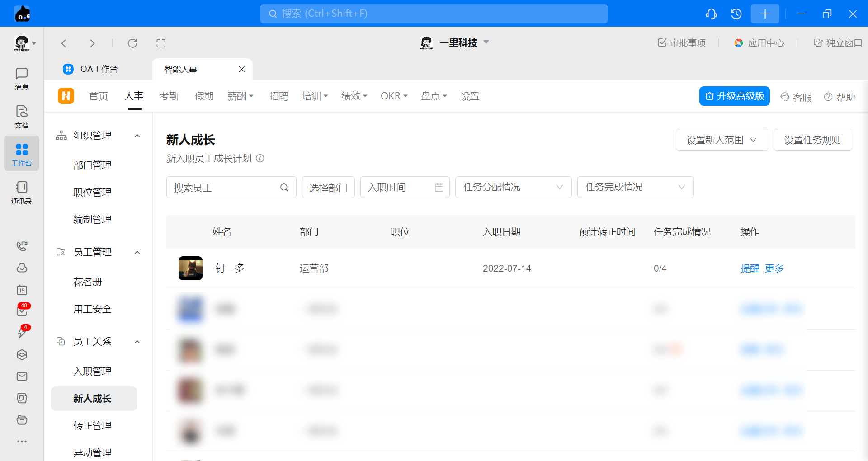Switch to the OA工作台 tab
The image size is (868, 461).
click(x=99, y=69)
